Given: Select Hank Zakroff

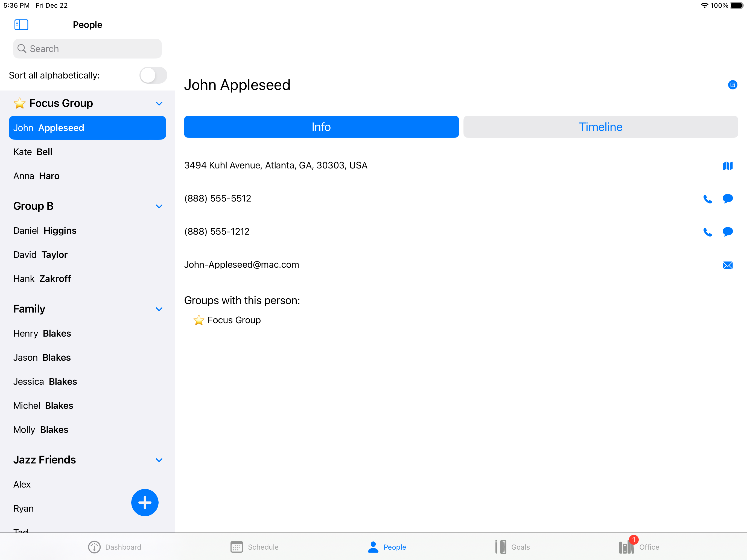Looking at the screenshot, I should (x=87, y=278).
